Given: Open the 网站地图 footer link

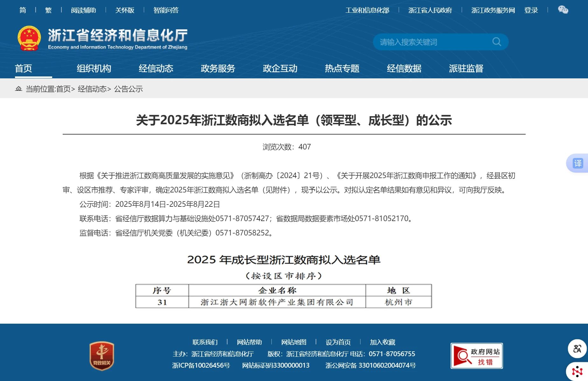Looking at the screenshot, I should click(x=294, y=342).
